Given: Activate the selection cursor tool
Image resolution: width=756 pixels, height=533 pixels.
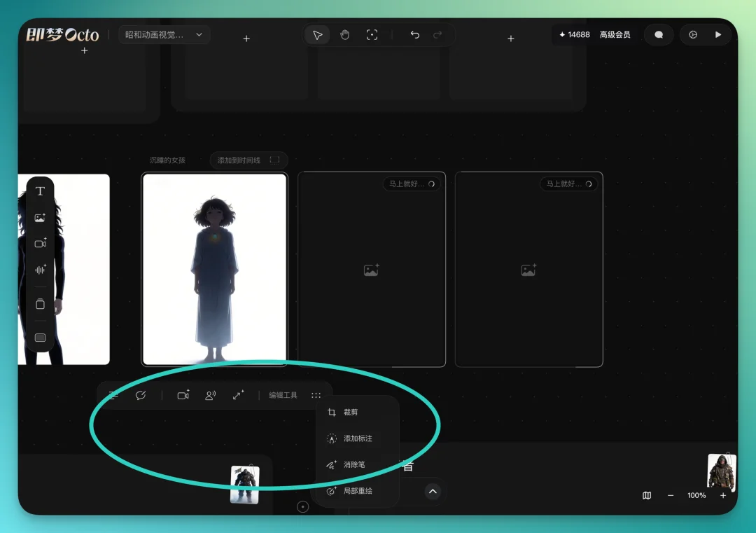Looking at the screenshot, I should [316, 34].
